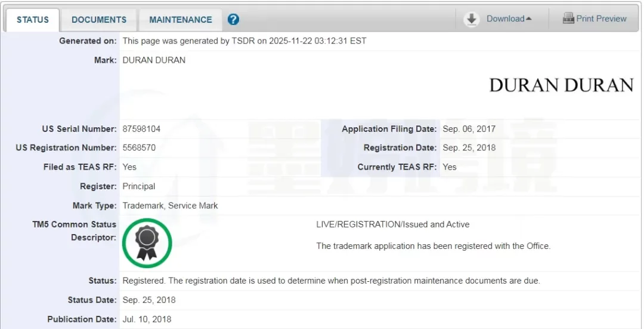Screen dimensions: 644x329
Task: Click the printer icon
Action: click(x=568, y=19)
